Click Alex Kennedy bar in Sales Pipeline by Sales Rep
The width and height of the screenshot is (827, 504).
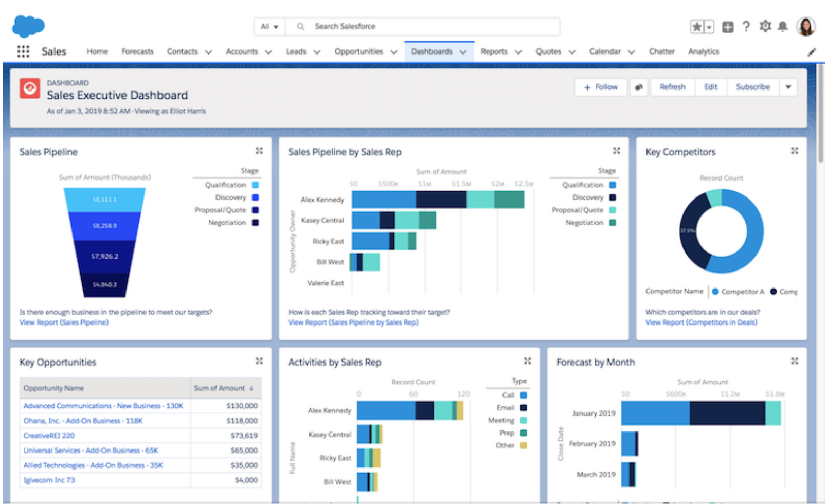(x=438, y=200)
